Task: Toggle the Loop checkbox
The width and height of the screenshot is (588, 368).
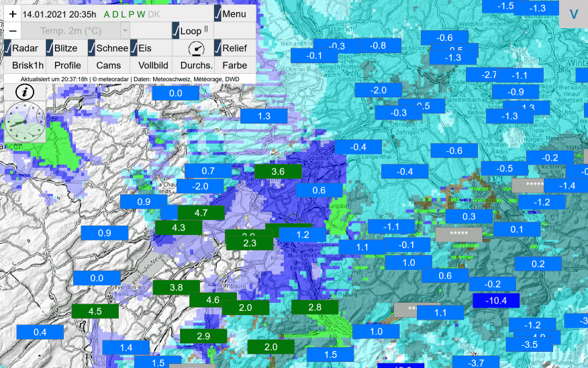Action: (x=175, y=31)
